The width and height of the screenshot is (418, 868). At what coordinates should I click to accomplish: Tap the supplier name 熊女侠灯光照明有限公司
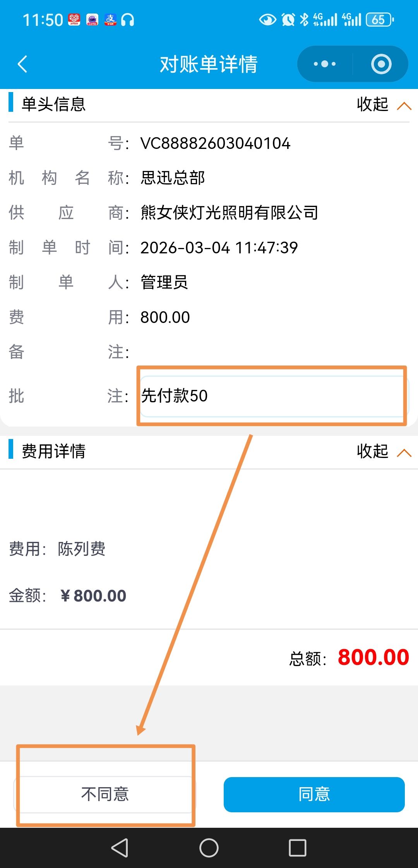(229, 213)
